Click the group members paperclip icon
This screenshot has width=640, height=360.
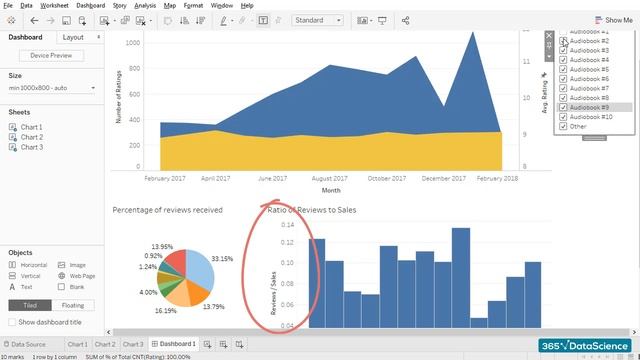pos(242,20)
